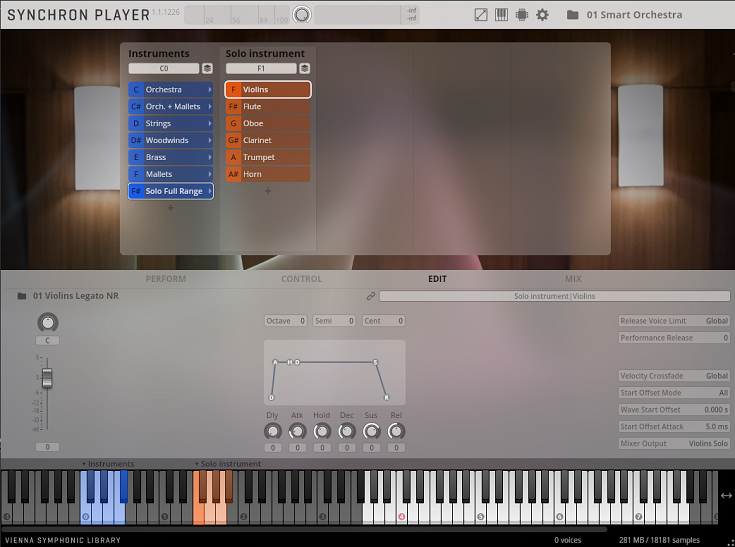Open layers icon next to F1 field
This screenshot has height=547, width=735.
coord(305,68)
